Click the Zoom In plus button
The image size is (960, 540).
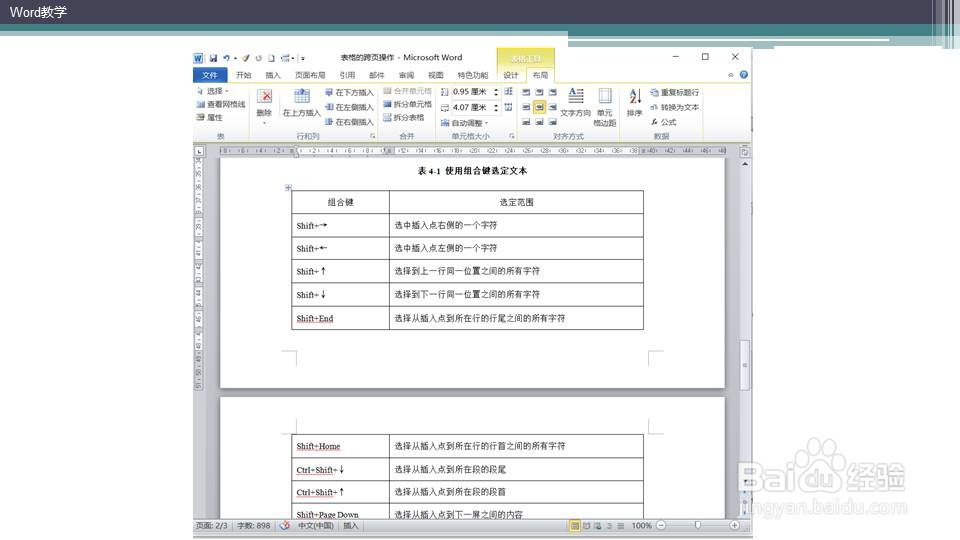[x=734, y=525]
